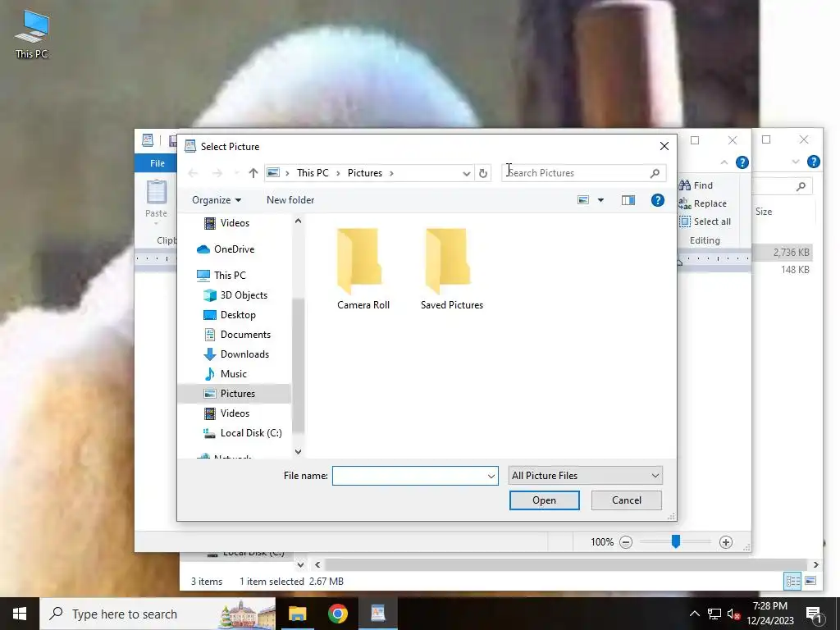Click the Cancel button
This screenshot has height=630, width=840.
coord(626,500)
